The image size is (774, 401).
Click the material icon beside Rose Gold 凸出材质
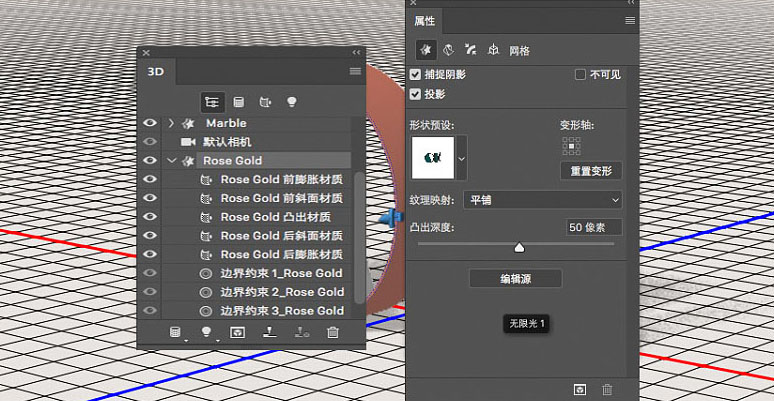[206, 217]
